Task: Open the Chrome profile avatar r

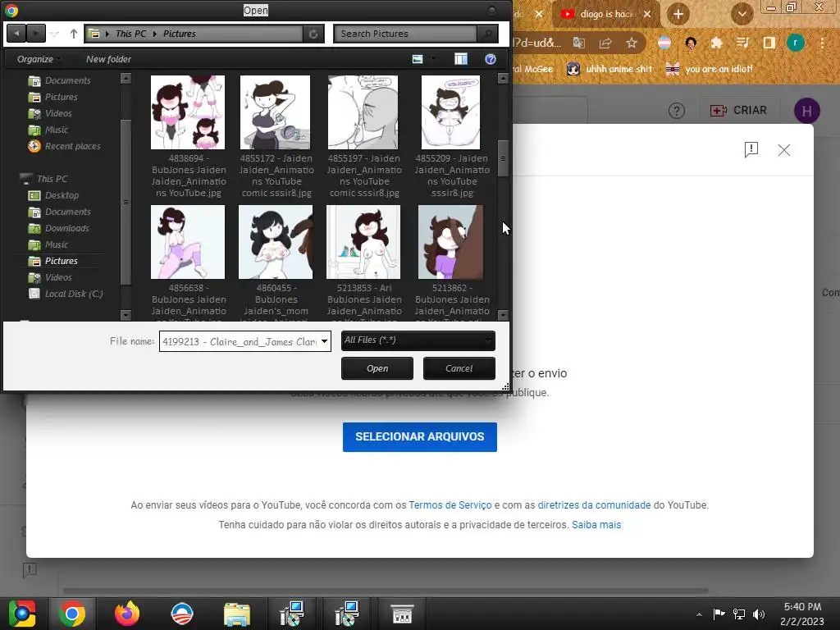Action: (796, 43)
